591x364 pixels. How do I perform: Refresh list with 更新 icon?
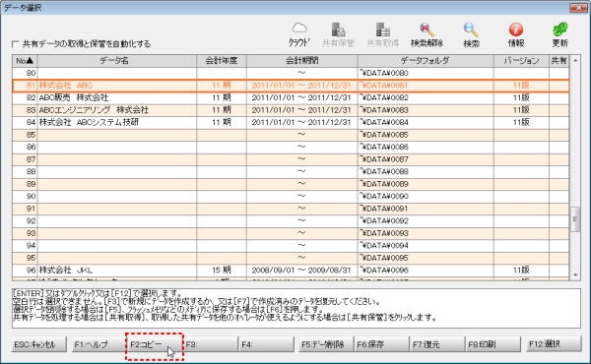[x=560, y=34]
